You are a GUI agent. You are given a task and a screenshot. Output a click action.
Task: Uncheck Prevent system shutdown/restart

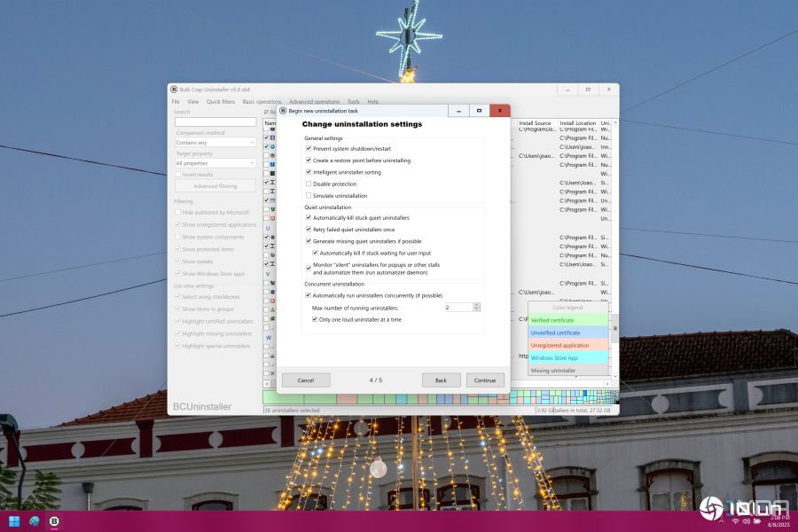coord(309,149)
